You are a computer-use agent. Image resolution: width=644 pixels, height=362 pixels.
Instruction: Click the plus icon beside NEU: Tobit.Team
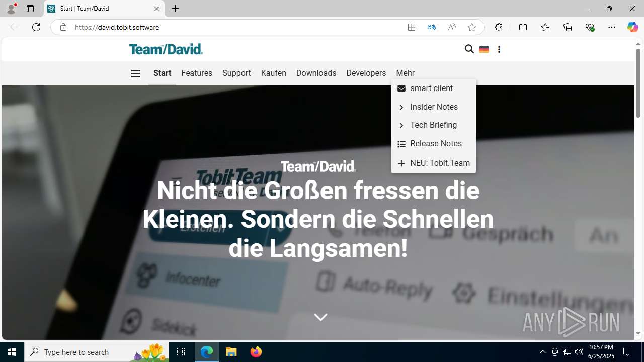(x=401, y=163)
